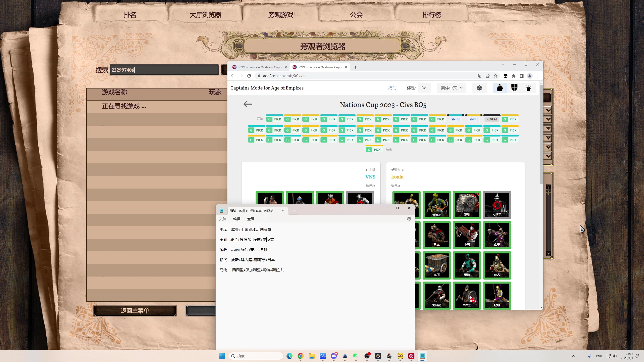Open File Explorer from taskbar
The height and width of the screenshot is (362, 644).
click(312, 356)
